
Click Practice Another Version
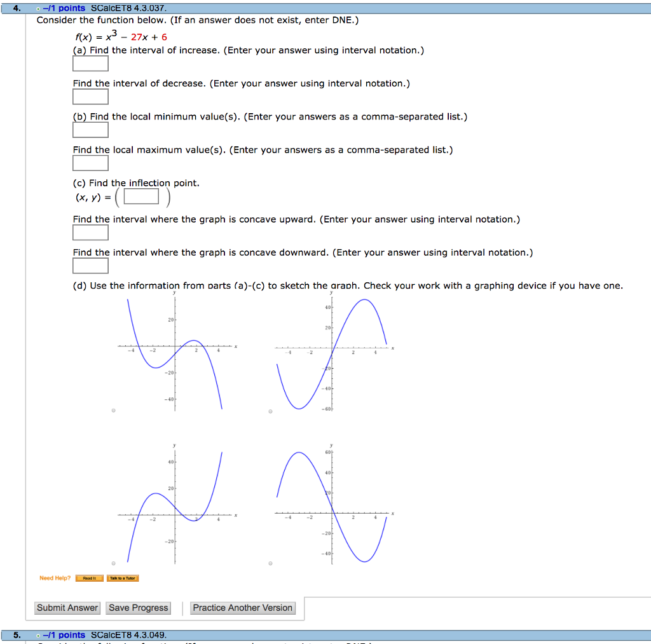[x=242, y=607]
